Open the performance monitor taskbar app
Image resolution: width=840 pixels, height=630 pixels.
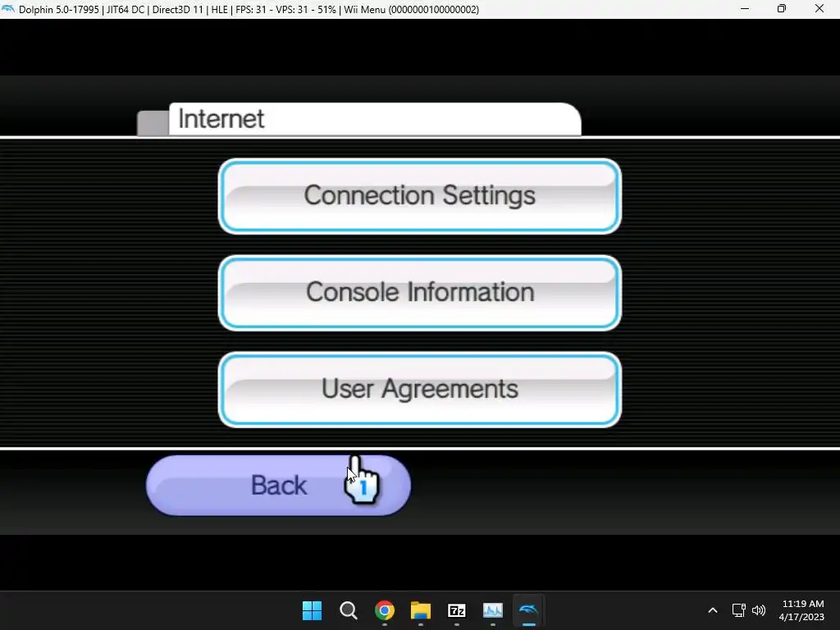click(x=493, y=610)
